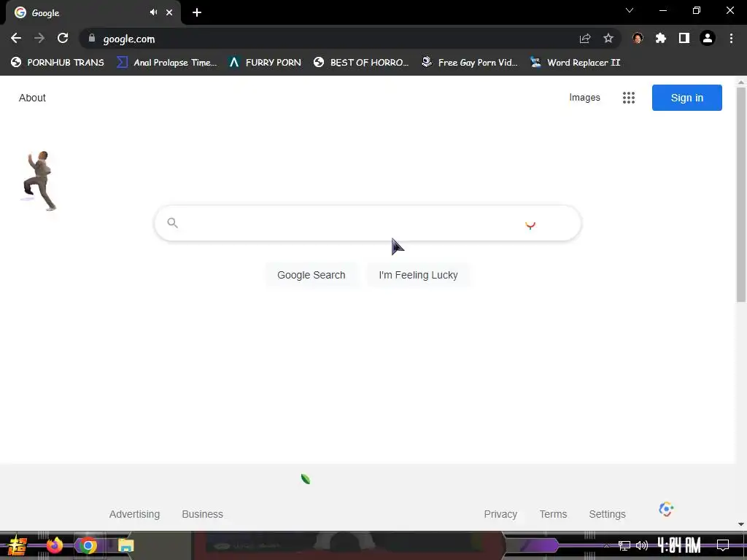Image resolution: width=747 pixels, height=560 pixels.
Task: Expand the tab search chevron in the title bar
Action: coord(630,10)
